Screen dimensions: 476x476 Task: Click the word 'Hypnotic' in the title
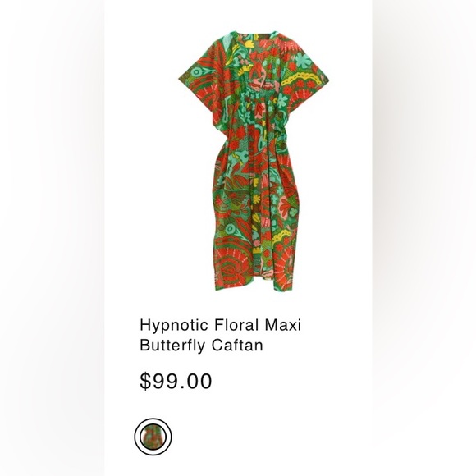pyautogui.click(x=174, y=326)
